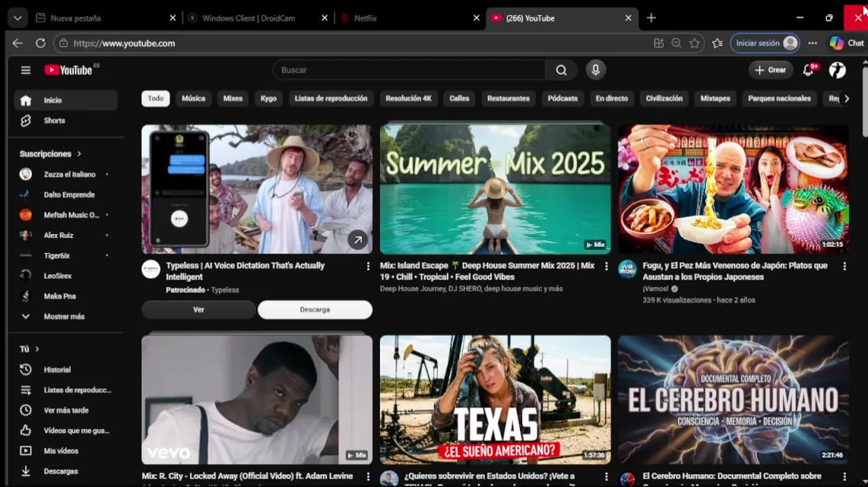Click the Crear button
The height and width of the screenshot is (487, 868).
pos(771,70)
